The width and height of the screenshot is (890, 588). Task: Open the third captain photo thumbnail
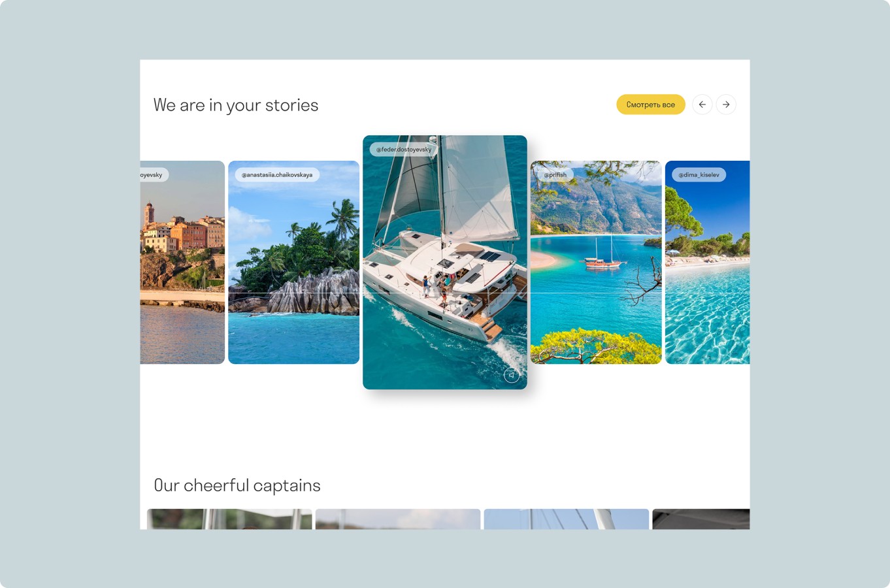click(x=567, y=519)
